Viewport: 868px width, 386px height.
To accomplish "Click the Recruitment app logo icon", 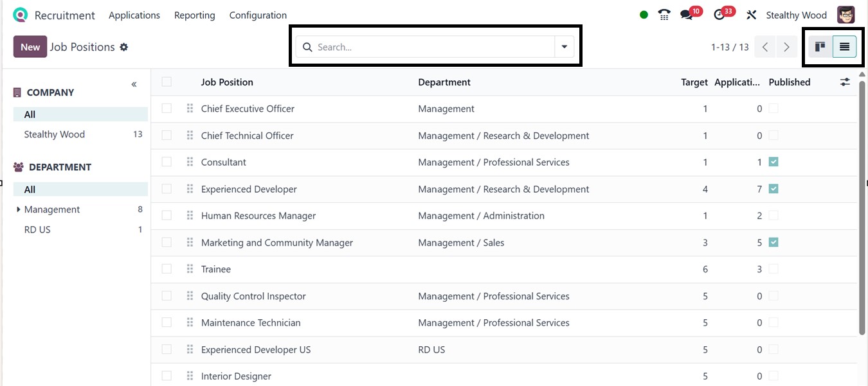I will [21, 15].
